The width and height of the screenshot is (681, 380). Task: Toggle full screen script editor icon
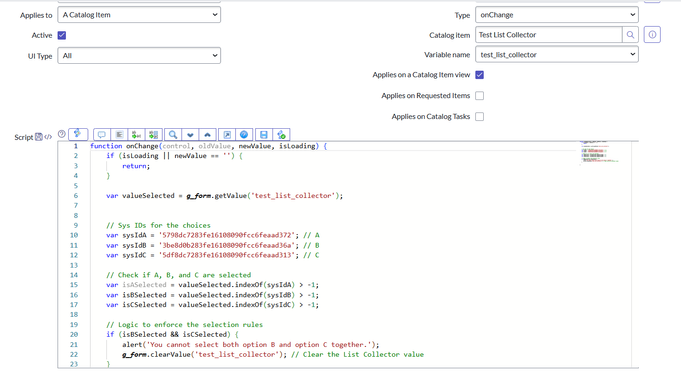click(227, 135)
